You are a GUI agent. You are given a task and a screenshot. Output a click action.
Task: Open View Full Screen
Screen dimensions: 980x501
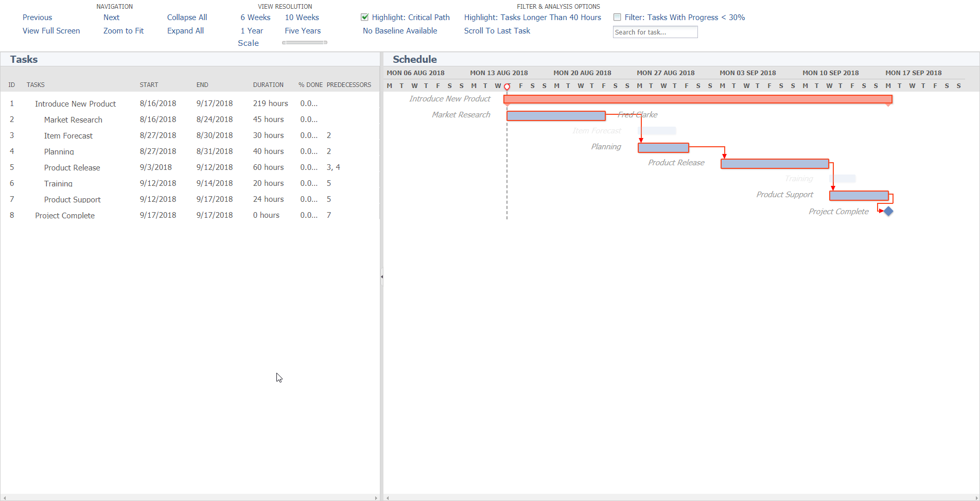pos(51,30)
